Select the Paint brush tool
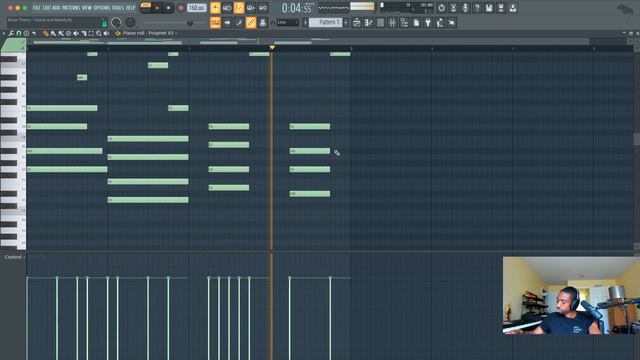Screen dimensions: 640x360 (53, 33)
